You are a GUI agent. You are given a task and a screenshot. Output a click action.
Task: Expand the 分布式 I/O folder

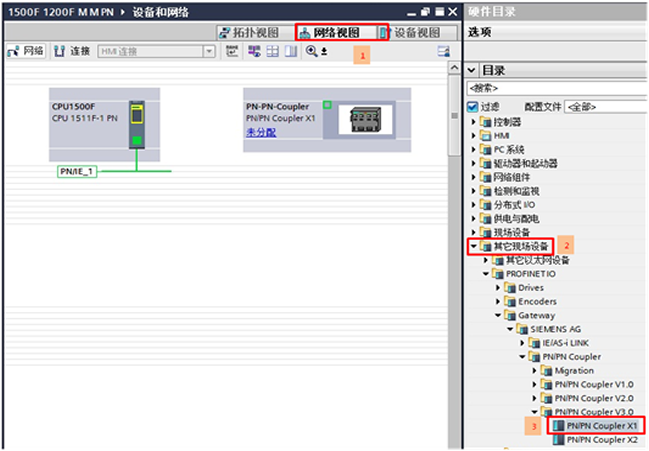(x=474, y=204)
